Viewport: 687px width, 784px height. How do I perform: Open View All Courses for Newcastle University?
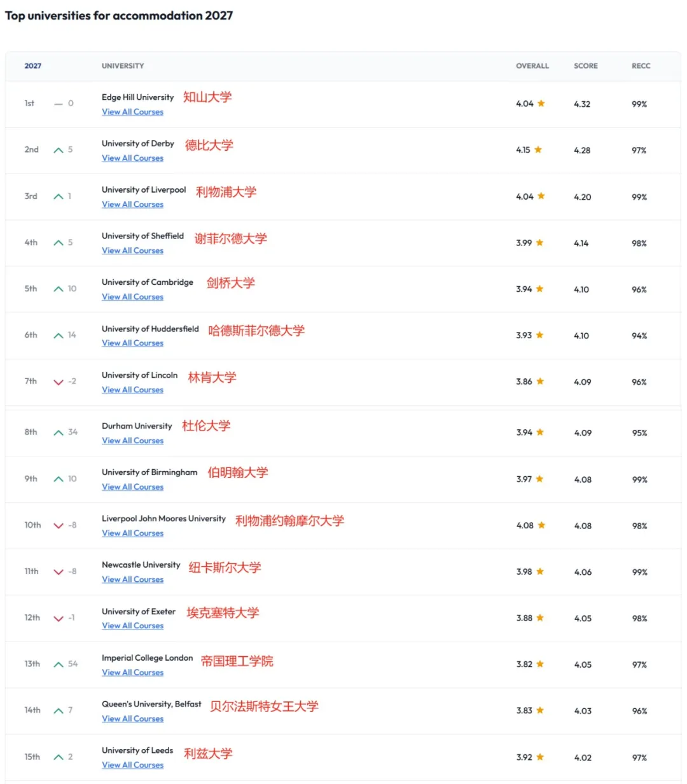point(132,580)
